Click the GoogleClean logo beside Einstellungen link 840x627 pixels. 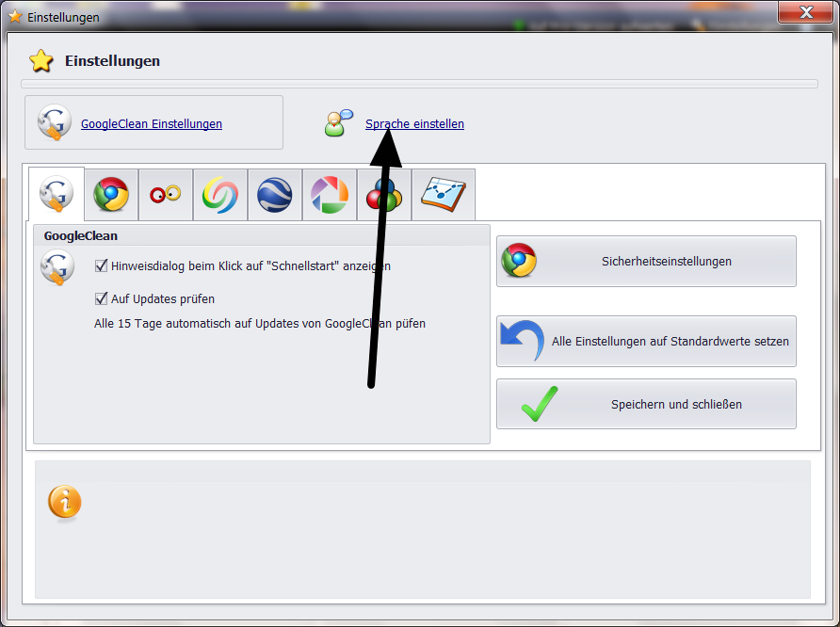54,122
